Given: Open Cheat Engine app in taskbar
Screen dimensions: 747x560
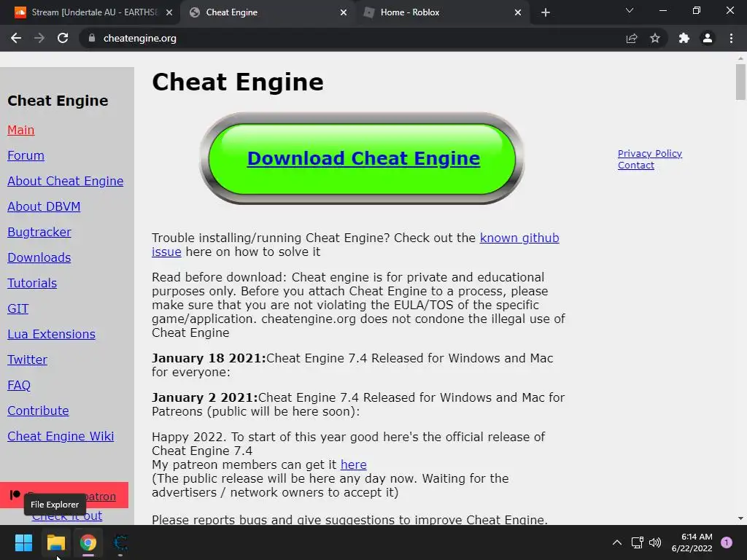Looking at the screenshot, I should pos(120,542).
